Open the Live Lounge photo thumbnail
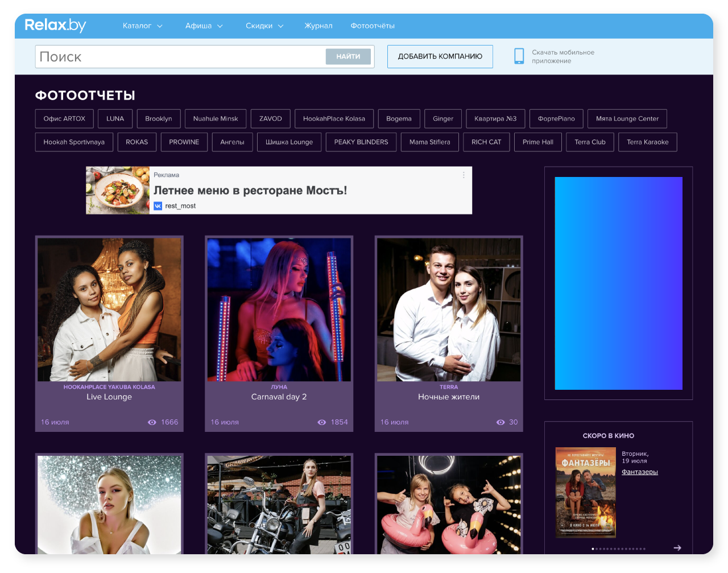 (x=109, y=310)
